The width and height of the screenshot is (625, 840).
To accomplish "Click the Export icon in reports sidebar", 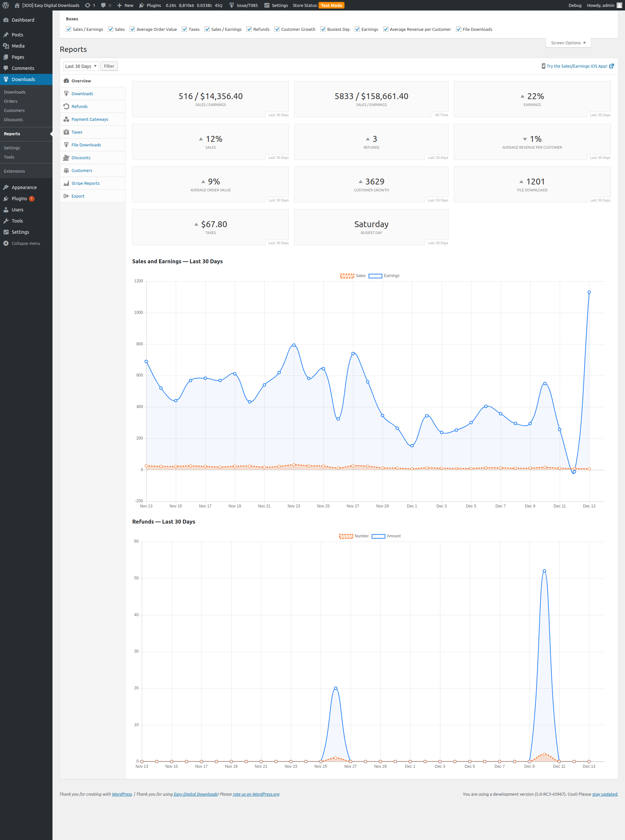I will click(x=66, y=196).
